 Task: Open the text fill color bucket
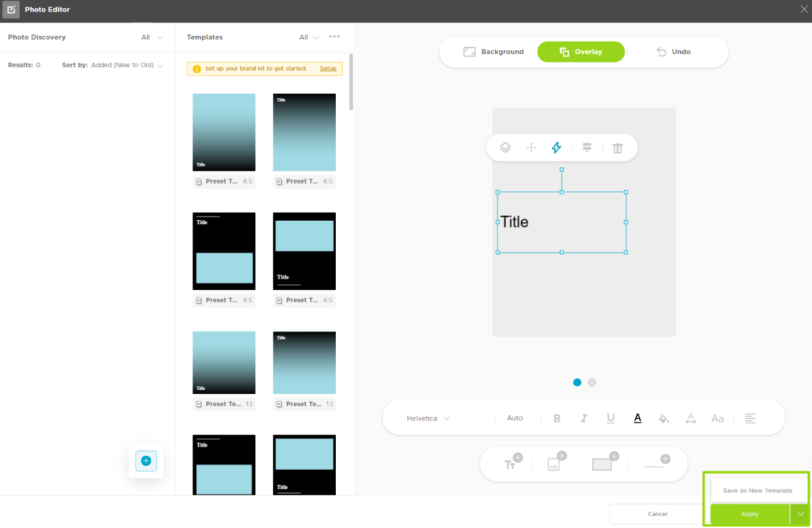(x=664, y=418)
